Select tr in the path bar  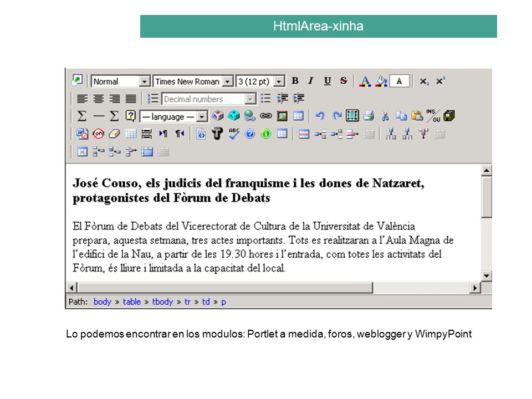tap(187, 301)
